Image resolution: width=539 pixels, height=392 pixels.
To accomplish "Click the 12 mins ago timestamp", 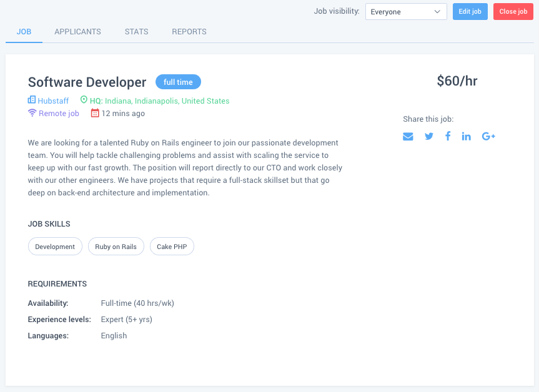I will 123,114.
